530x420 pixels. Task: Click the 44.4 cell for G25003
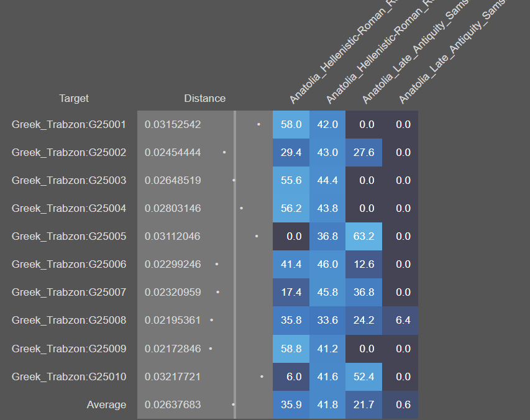(x=327, y=180)
